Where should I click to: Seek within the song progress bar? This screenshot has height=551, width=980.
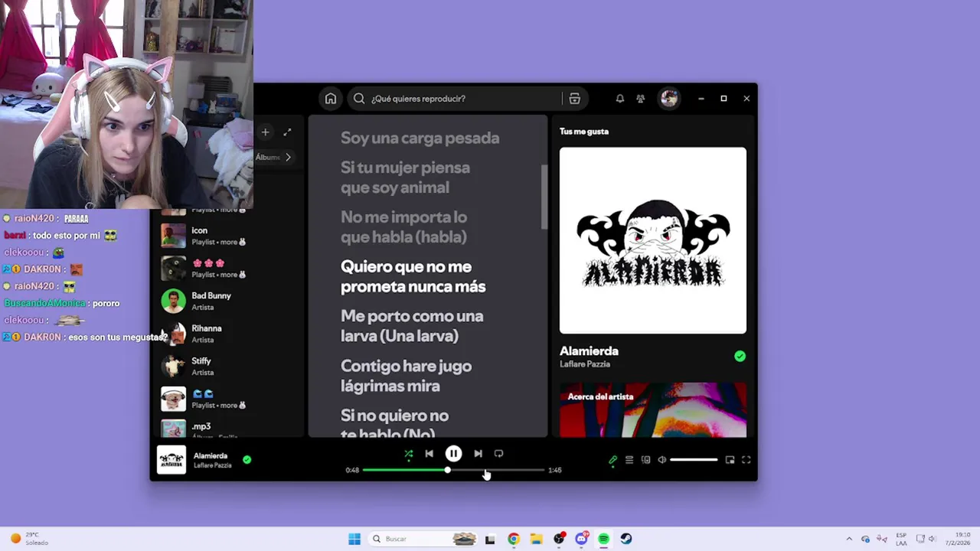point(453,470)
